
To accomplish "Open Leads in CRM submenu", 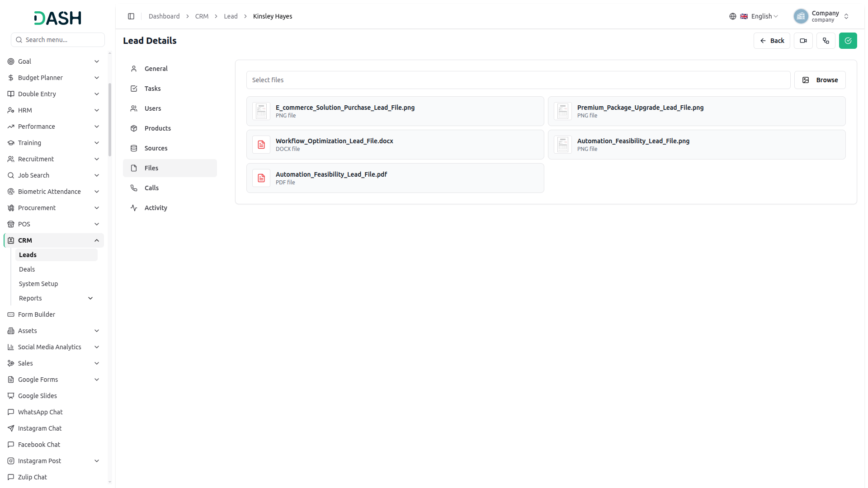I will pyautogui.click(x=57, y=255).
